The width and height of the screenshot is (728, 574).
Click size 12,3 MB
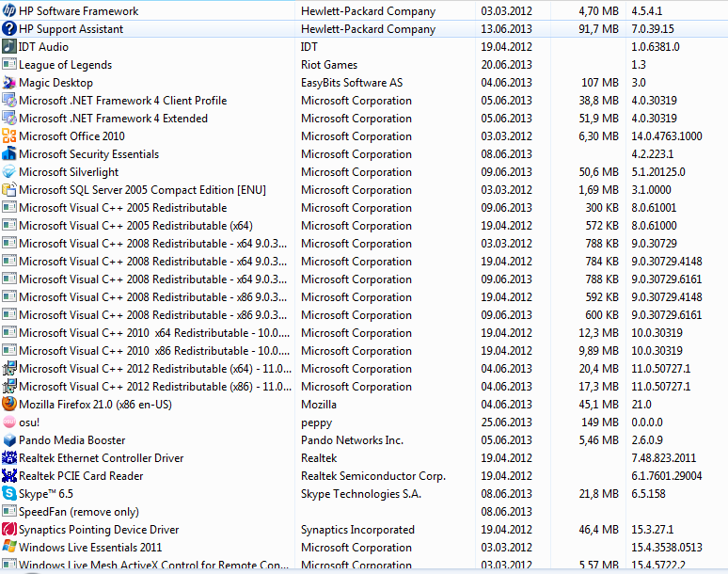point(598,333)
